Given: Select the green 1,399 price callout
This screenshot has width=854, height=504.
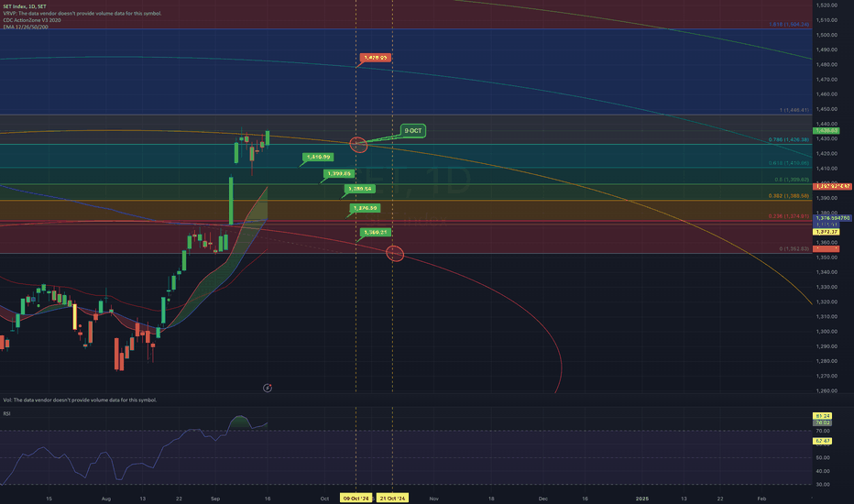Looking at the screenshot, I should click(339, 174).
